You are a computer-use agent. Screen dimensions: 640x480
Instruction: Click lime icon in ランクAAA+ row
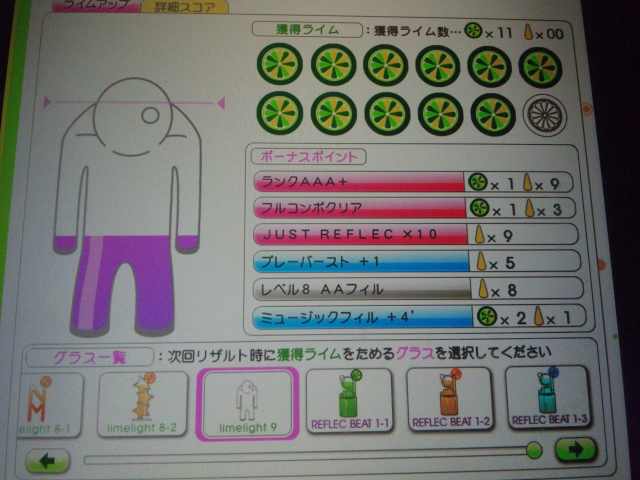478,182
